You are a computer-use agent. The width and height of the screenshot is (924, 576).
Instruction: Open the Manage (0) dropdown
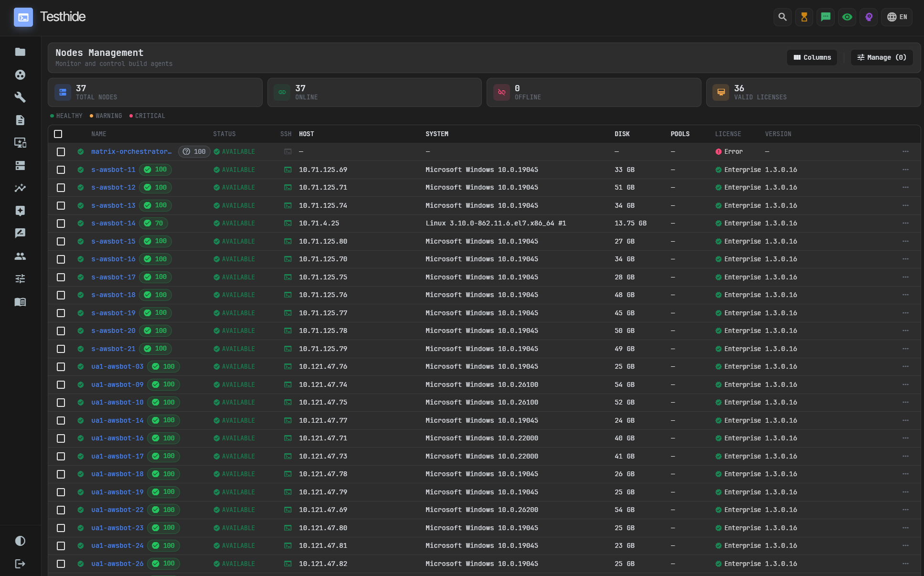pyautogui.click(x=882, y=57)
